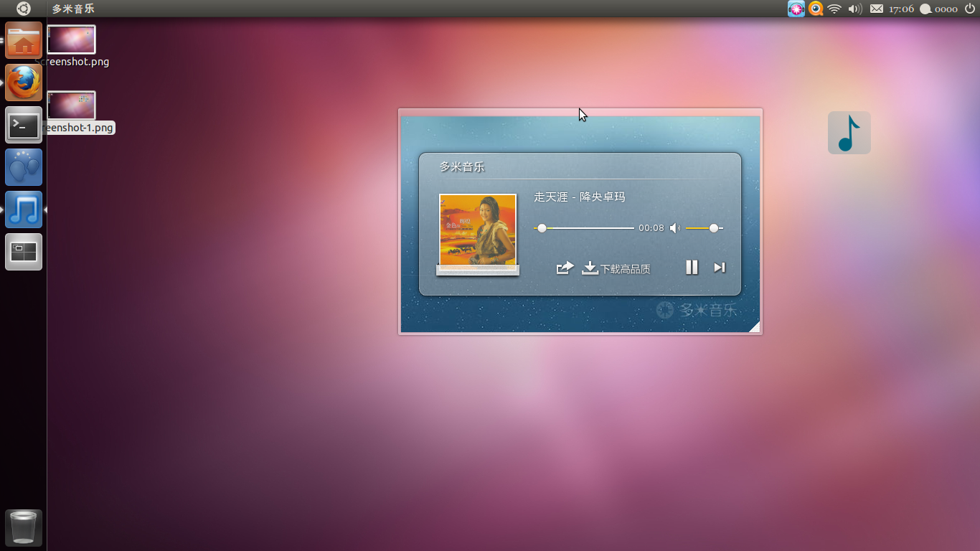980x551 pixels.
Task: Open the power session menu icon
Action: pyautogui.click(x=970, y=9)
